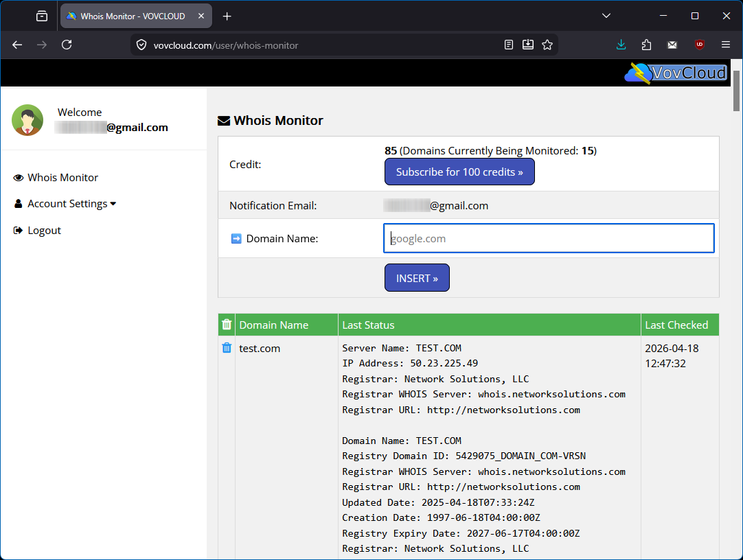This screenshot has height=560, width=743.
Task: Open a new browser tab
Action: [x=227, y=16]
